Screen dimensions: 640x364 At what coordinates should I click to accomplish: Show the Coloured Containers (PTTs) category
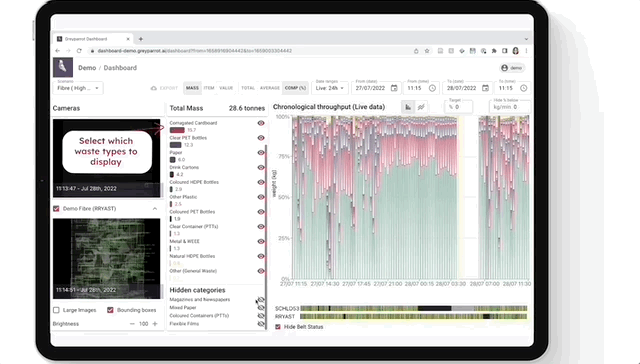(x=261, y=316)
